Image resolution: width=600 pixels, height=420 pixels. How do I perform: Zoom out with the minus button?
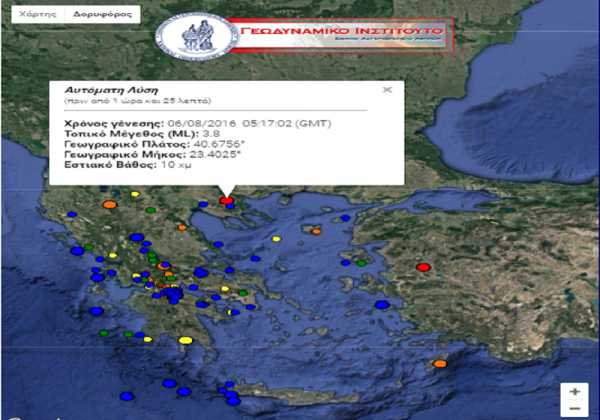[574, 410]
